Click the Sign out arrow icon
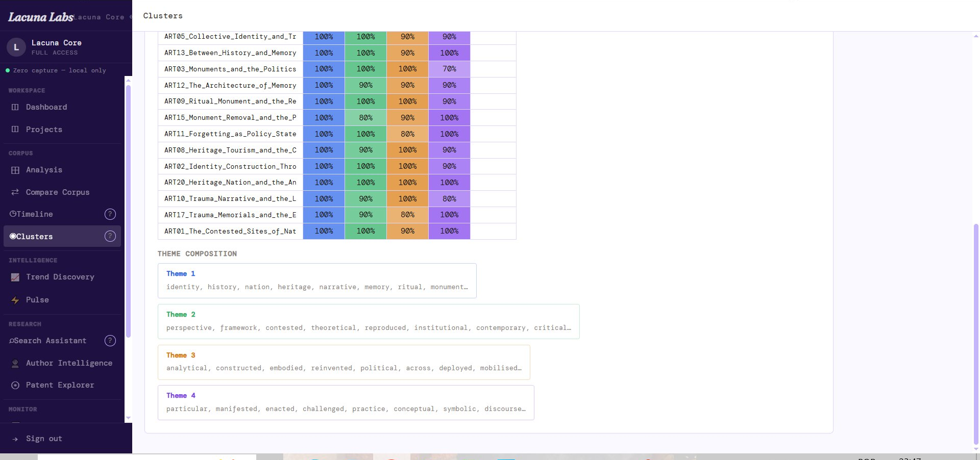Screen dimensions: 980x460 coord(15,439)
